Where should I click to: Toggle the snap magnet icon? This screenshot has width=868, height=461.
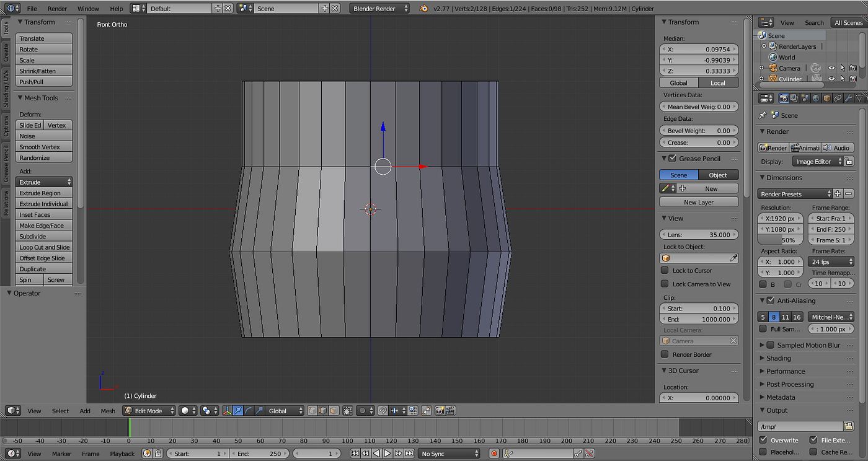383,410
